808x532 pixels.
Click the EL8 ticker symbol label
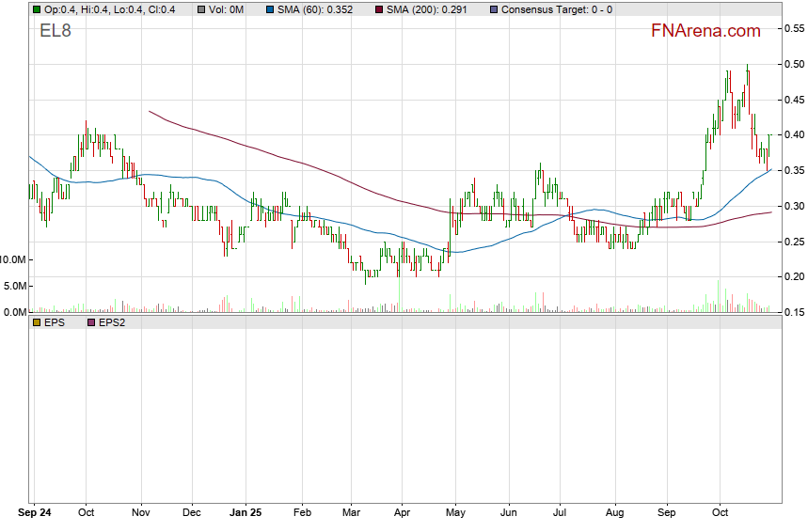click(55, 30)
